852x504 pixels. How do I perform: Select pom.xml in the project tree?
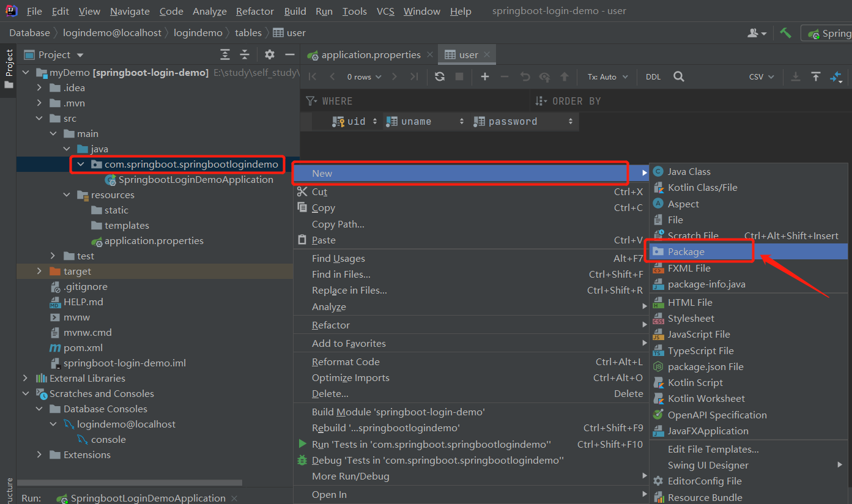83,348
